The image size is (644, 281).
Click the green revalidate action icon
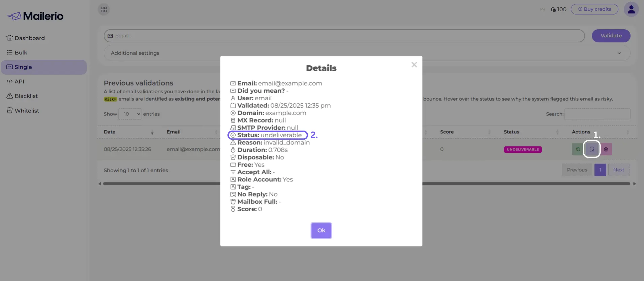[x=578, y=149]
